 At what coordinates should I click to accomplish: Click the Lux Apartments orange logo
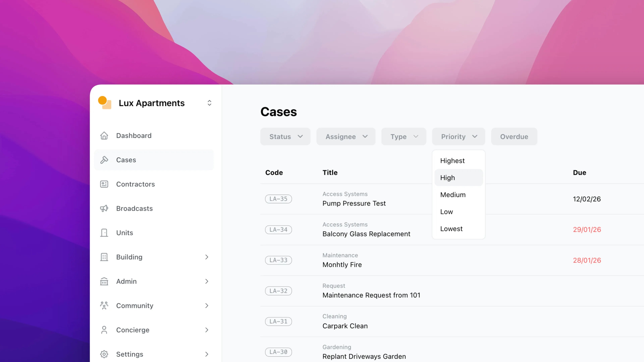coord(104,103)
